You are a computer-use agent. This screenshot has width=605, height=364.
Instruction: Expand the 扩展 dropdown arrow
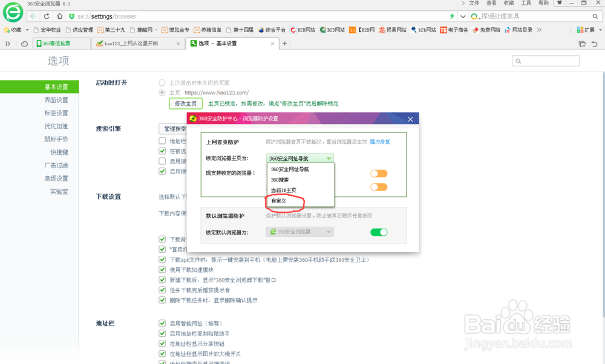[x=600, y=30]
